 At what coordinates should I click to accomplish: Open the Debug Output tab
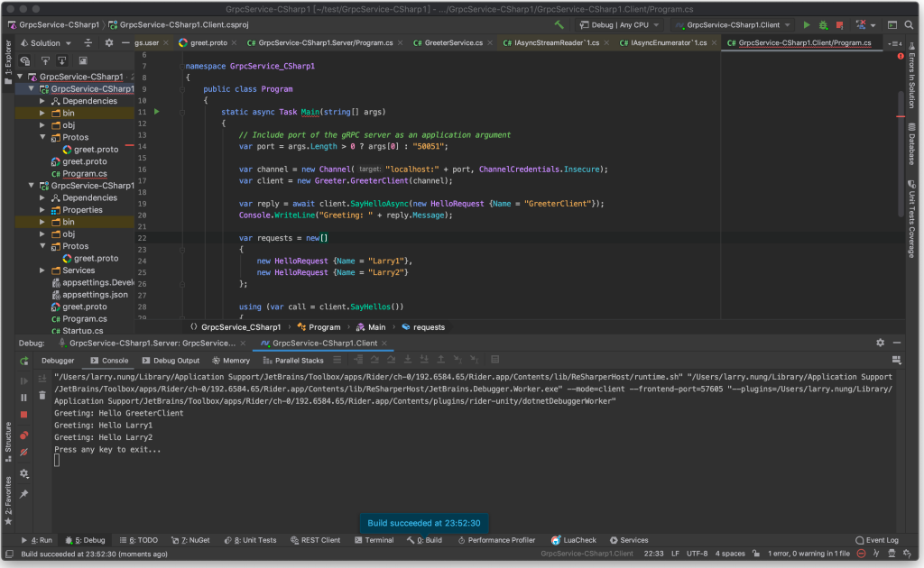171,361
